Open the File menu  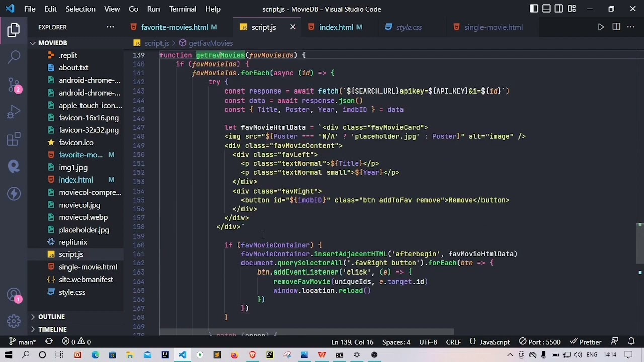click(30, 9)
